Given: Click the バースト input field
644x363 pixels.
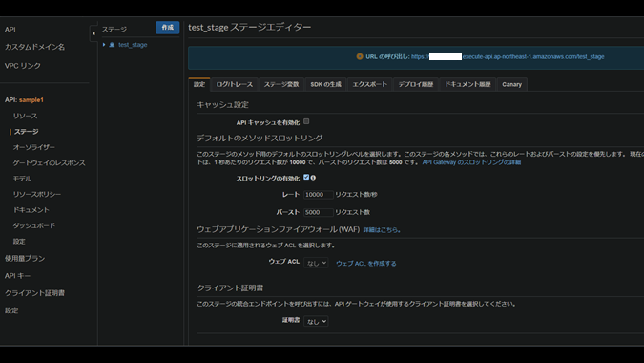Looking at the screenshot, I should [318, 212].
